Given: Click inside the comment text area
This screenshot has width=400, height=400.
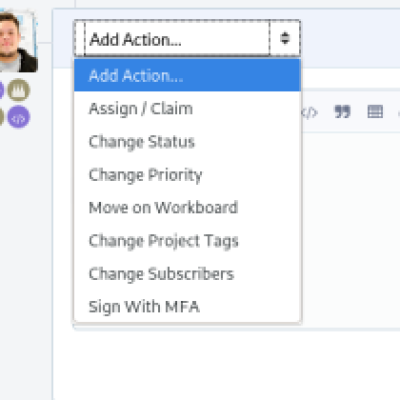Looking at the screenshot, I should tap(350, 230).
